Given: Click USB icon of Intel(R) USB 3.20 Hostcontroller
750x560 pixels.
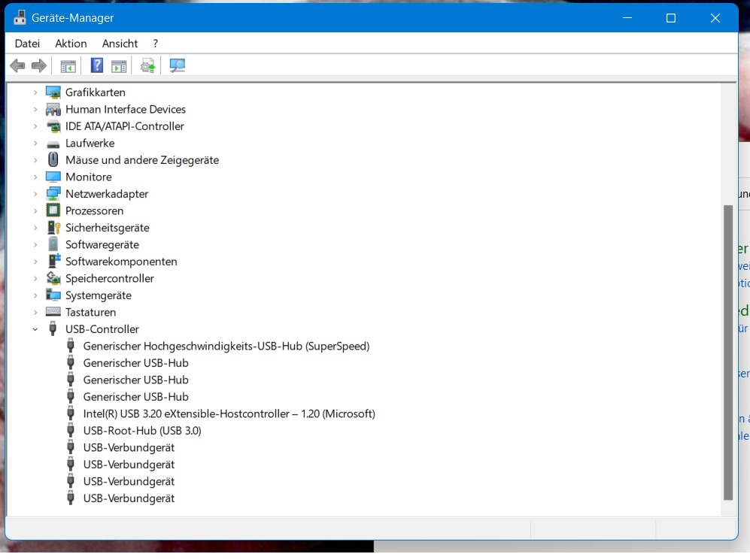Looking at the screenshot, I should coord(70,413).
